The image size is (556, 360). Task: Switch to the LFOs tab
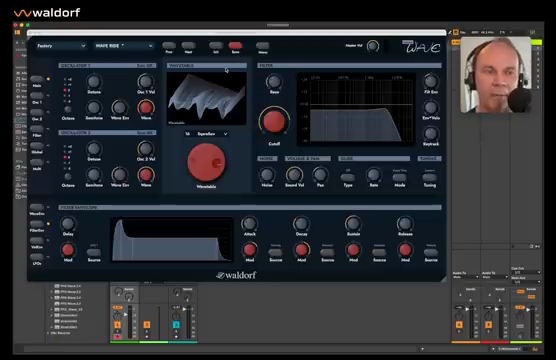(x=37, y=257)
